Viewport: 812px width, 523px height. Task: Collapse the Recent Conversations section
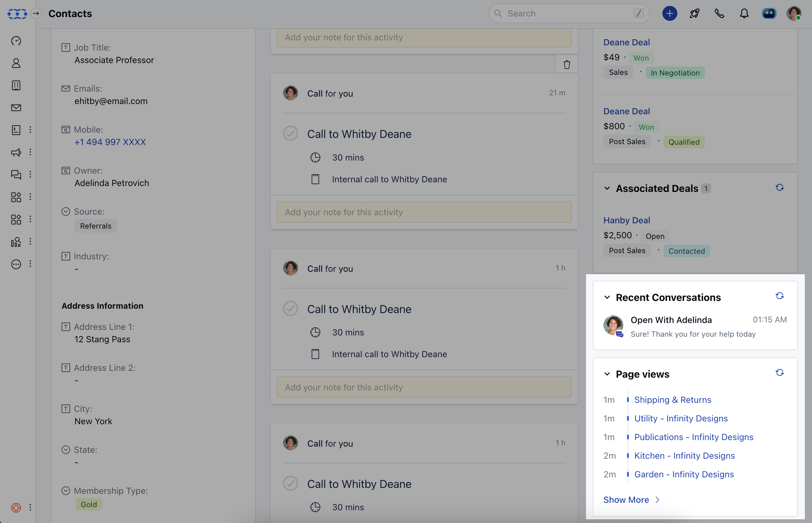607,297
